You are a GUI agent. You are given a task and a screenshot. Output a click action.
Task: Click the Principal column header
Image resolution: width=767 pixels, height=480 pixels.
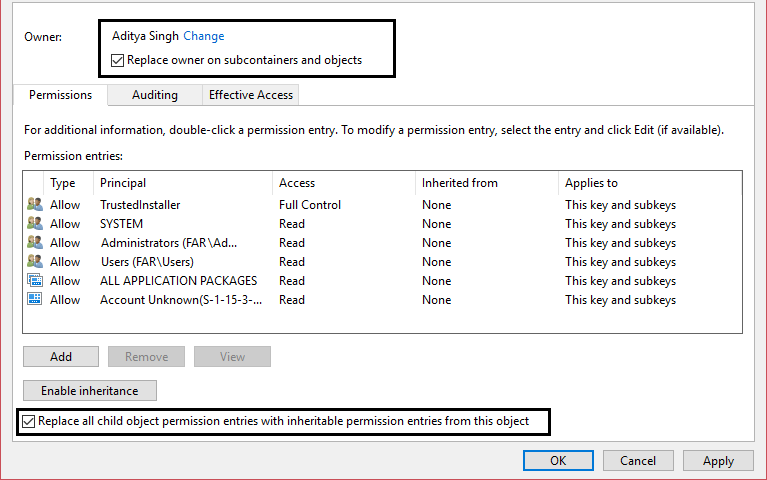click(123, 183)
